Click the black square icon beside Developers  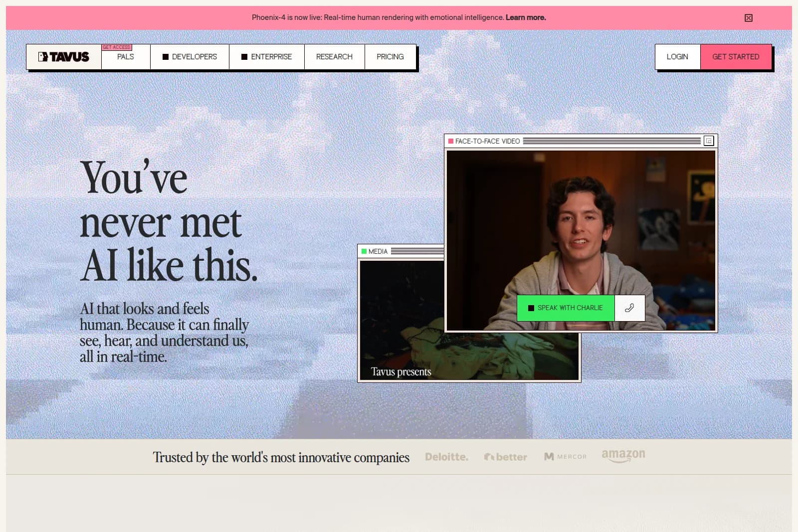pos(165,56)
